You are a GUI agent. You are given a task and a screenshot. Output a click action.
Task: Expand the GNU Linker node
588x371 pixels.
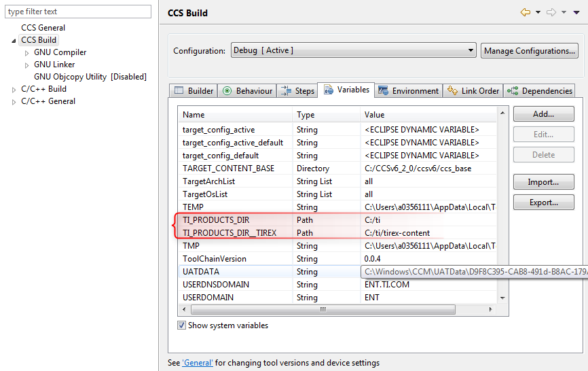26,65
